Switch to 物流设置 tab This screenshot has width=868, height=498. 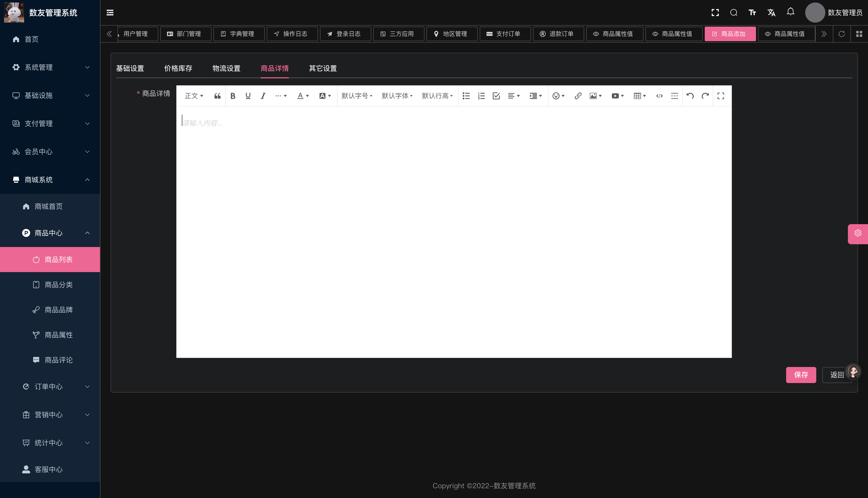click(x=227, y=69)
